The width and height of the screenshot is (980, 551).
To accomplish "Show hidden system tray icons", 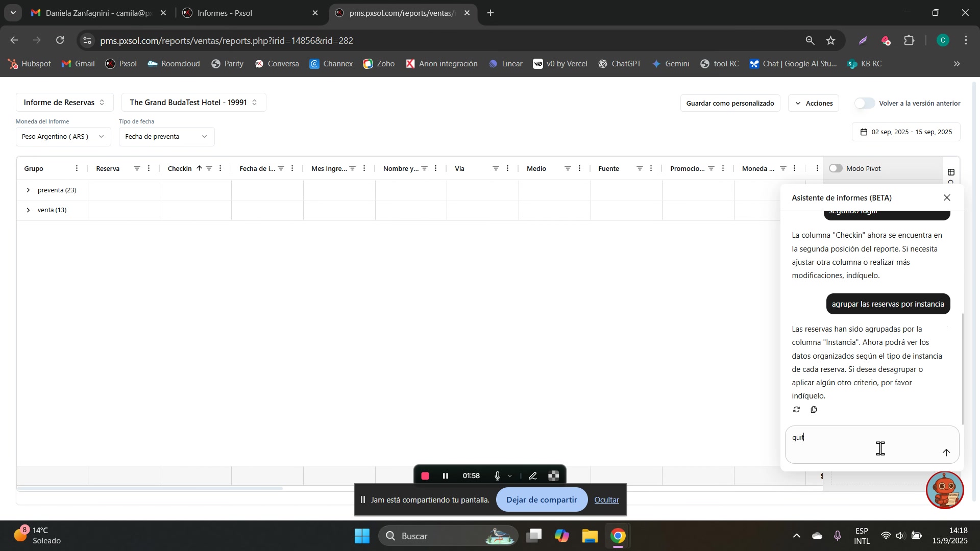I will tap(796, 536).
